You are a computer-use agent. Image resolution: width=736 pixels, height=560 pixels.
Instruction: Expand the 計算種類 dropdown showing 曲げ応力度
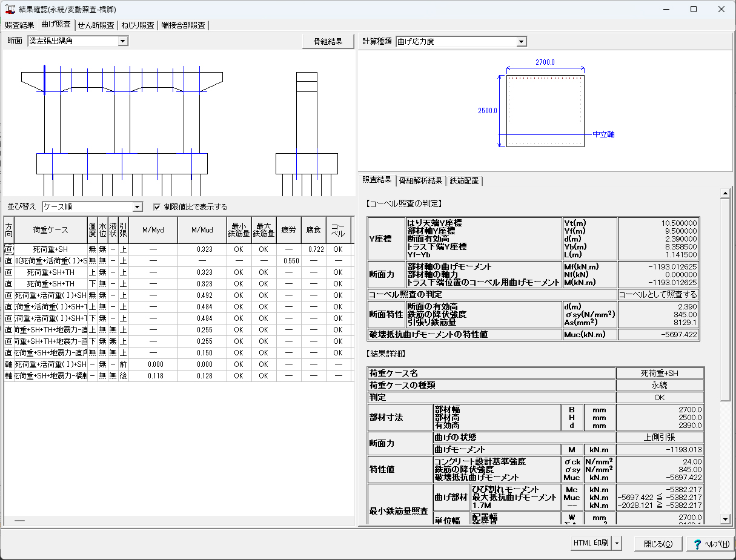point(522,42)
